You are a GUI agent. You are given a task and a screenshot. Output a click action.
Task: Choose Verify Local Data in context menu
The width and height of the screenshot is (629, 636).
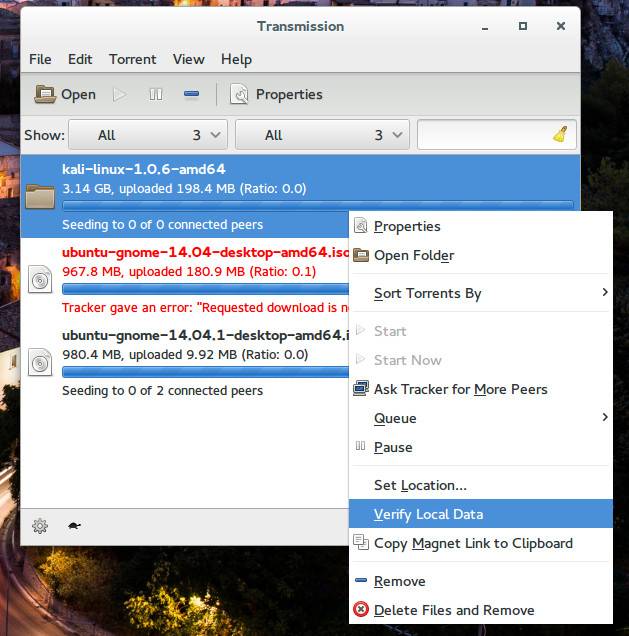(481, 514)
